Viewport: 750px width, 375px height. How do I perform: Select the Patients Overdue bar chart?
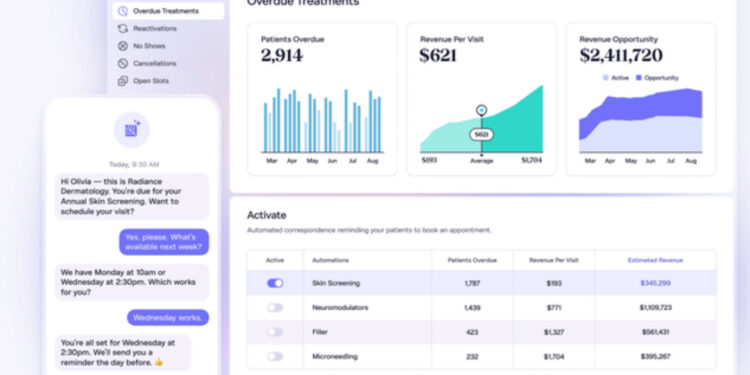point(322,121)
